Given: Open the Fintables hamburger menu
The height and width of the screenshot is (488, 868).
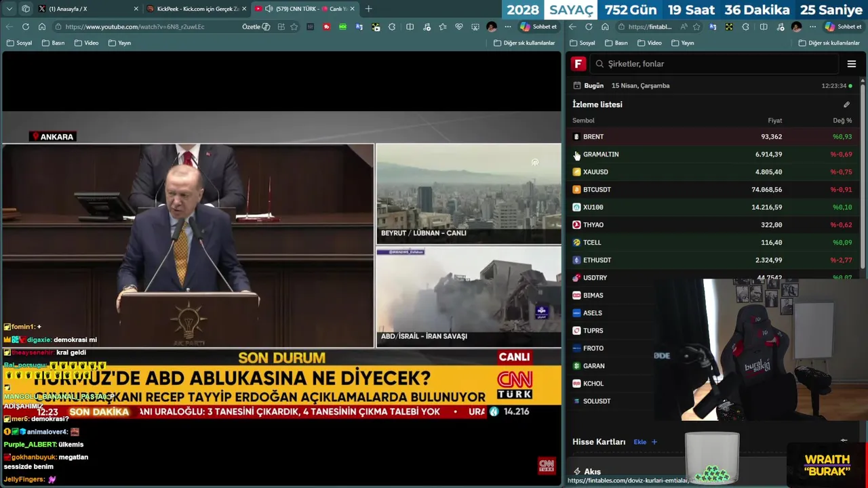Looking at the screenshot, I should [852, 64].
